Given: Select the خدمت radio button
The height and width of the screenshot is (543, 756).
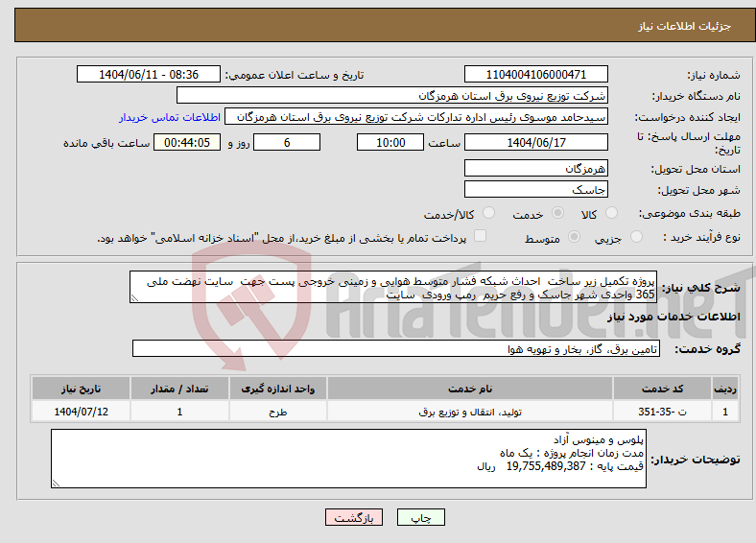Looking at the screenshot, I should pyautogui.click(x=557, y=213).
